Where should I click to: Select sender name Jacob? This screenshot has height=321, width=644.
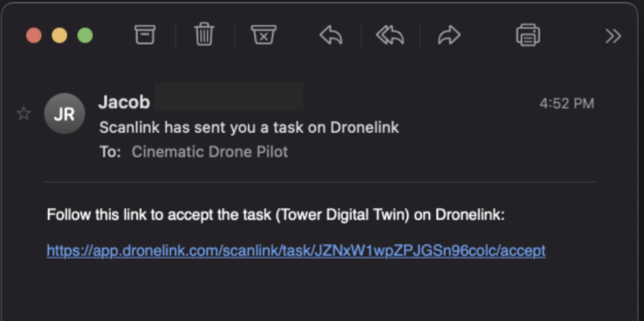click(x=124, y=102)
